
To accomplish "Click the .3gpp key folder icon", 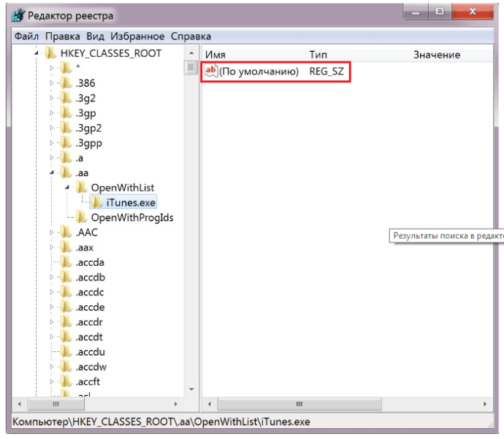I will 66,142.
